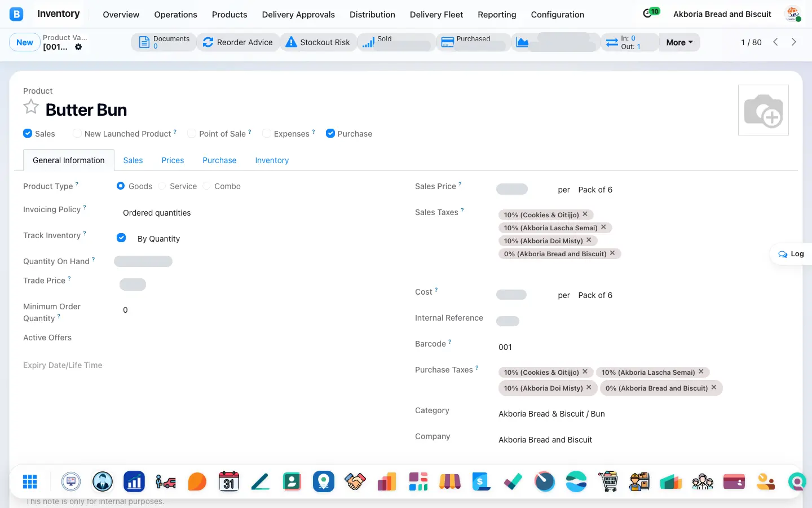Expand the More dropdown button

(679, 42)
